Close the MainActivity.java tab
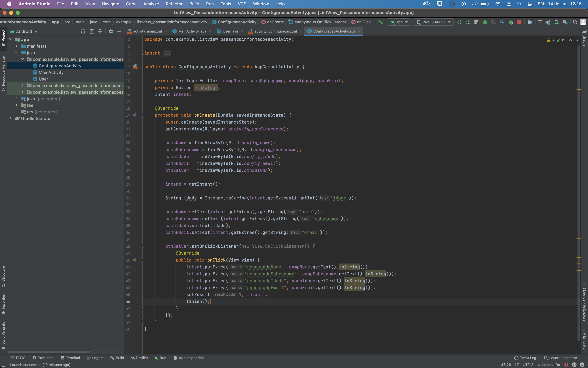The width and height of the screenshot is (588, 368). [x=210, y=31]
